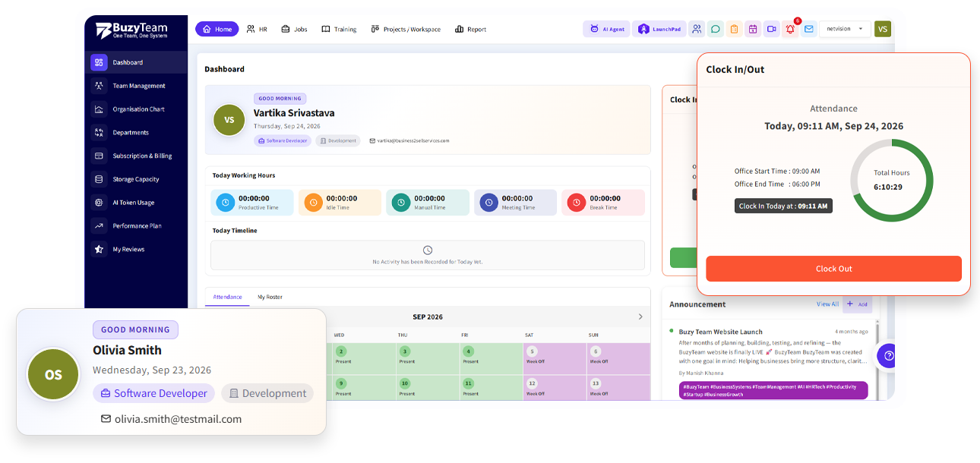Open My Reviews in the sidebar
The width and height of the screenshot is (980, 463).
136,249
